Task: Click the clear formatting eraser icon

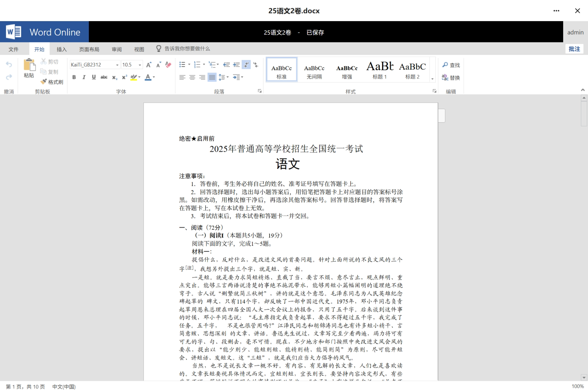Action: [168, 65]
